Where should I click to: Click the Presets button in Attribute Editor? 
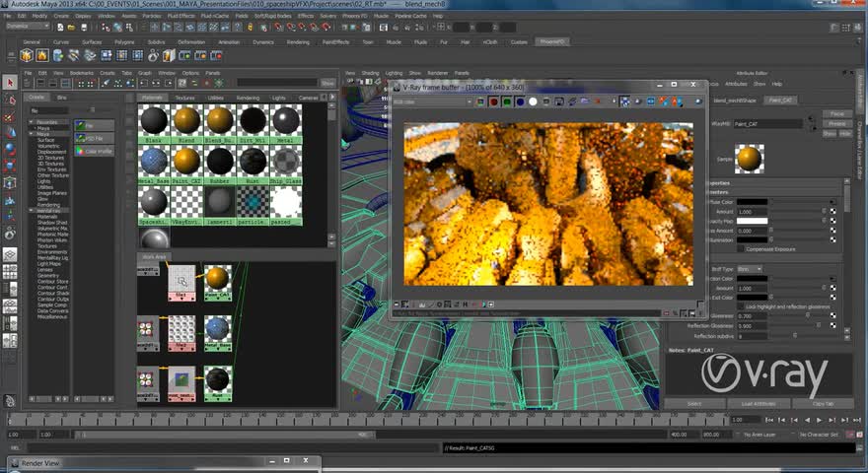click(x=836, y=123)
